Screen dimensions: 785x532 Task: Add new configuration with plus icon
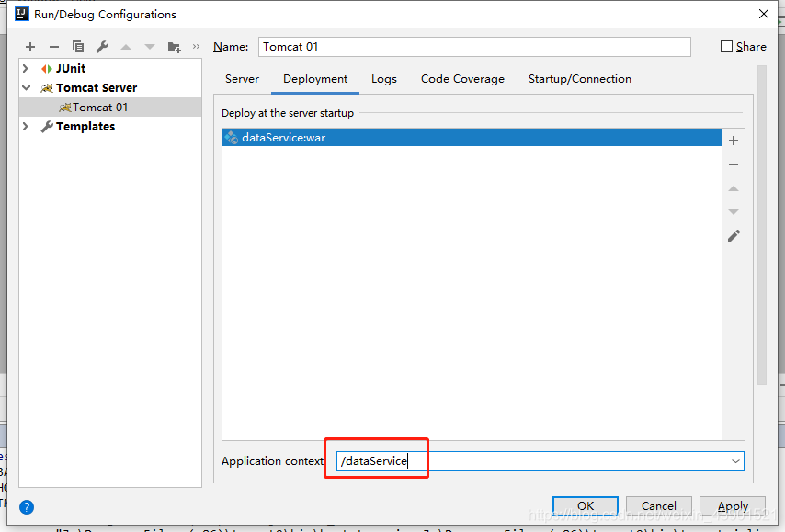pos(30,47)
